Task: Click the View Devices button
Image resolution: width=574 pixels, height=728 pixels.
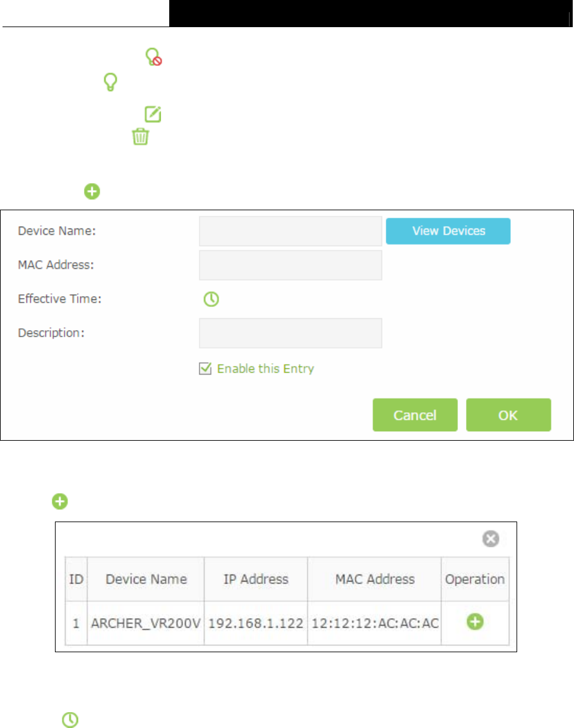Action: [448, 231]
